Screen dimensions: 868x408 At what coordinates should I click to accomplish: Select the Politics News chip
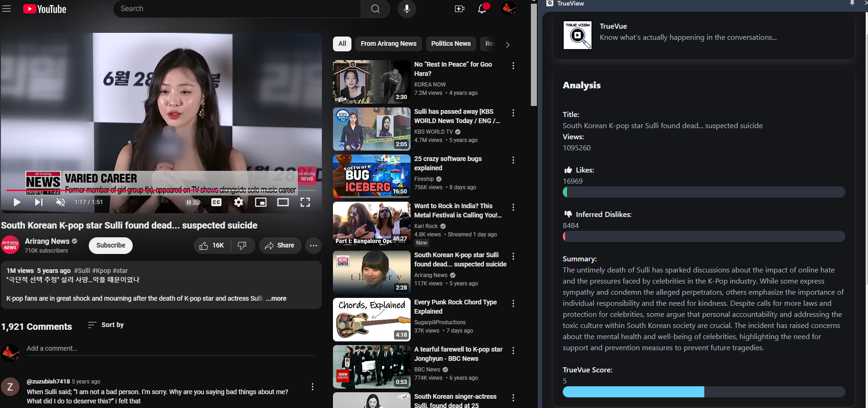coord(451,43)
